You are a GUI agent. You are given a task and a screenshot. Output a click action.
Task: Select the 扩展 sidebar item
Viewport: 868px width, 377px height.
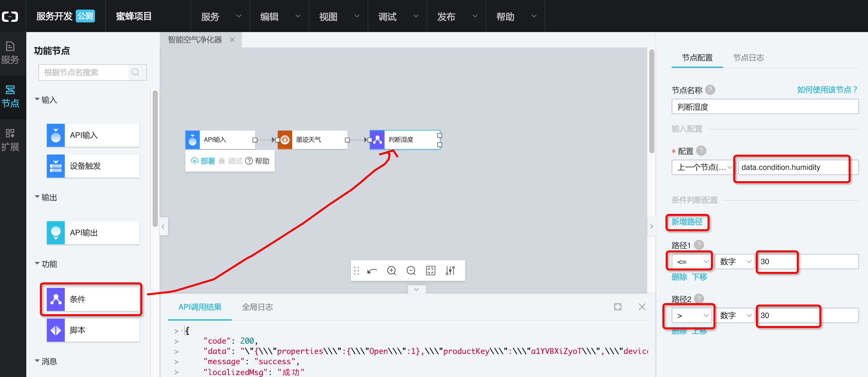10,140
